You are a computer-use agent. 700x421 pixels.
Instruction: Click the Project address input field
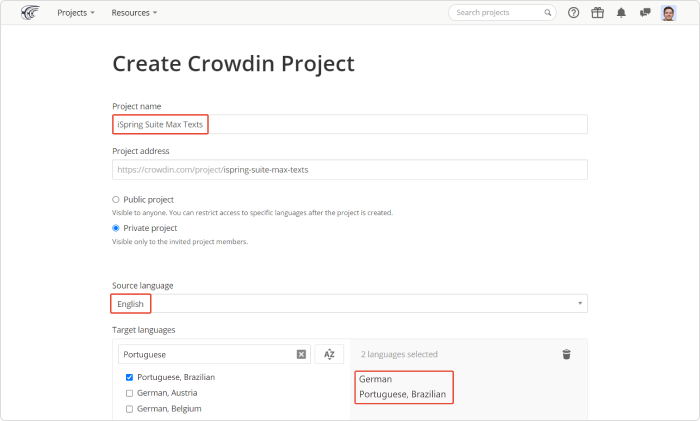[350, 170]
